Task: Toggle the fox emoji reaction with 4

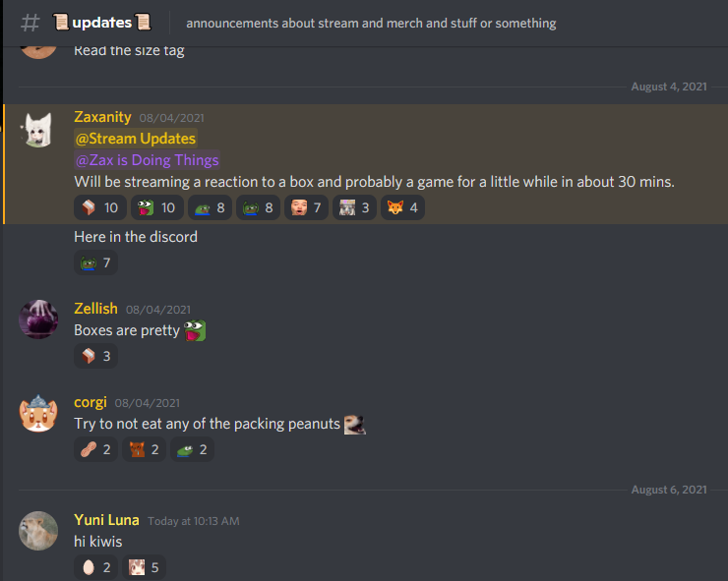Action: click(402, 207)
